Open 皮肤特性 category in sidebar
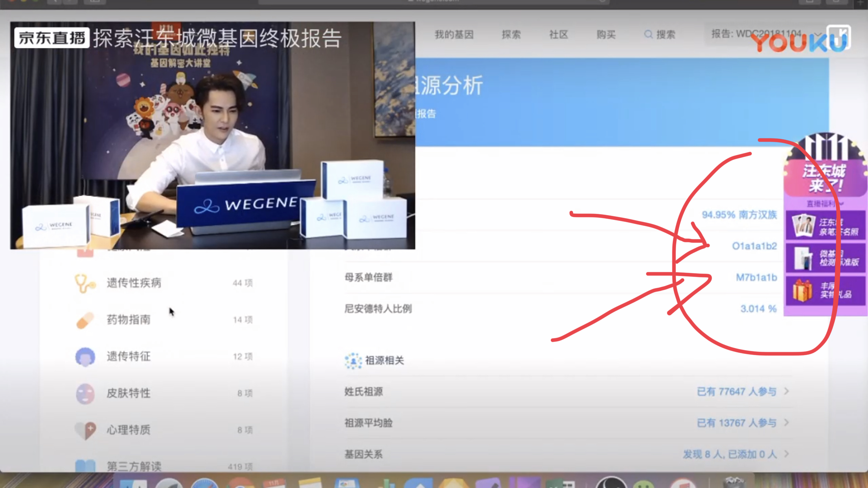This screenshot has width=868, height=488. (164, 393)
